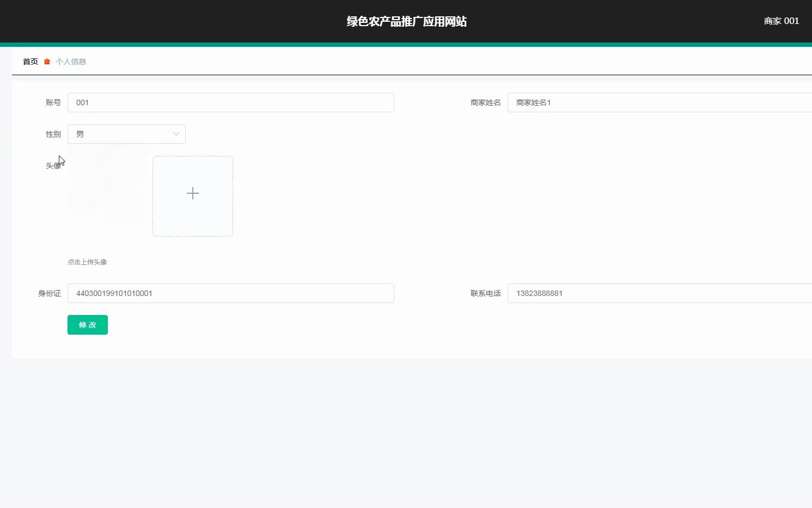
Task: Focus the 联系电话 phone number field
Action: 660,293
